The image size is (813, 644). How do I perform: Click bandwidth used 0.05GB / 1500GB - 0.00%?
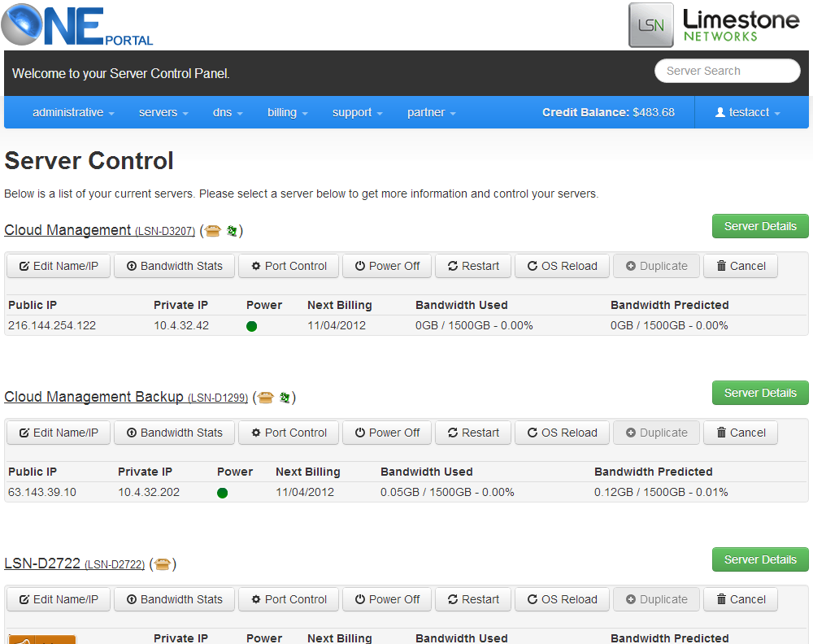[447, 492]
